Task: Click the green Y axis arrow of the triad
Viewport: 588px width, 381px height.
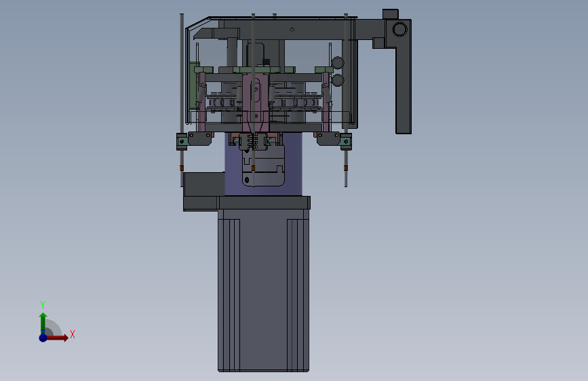Action: 43,323
